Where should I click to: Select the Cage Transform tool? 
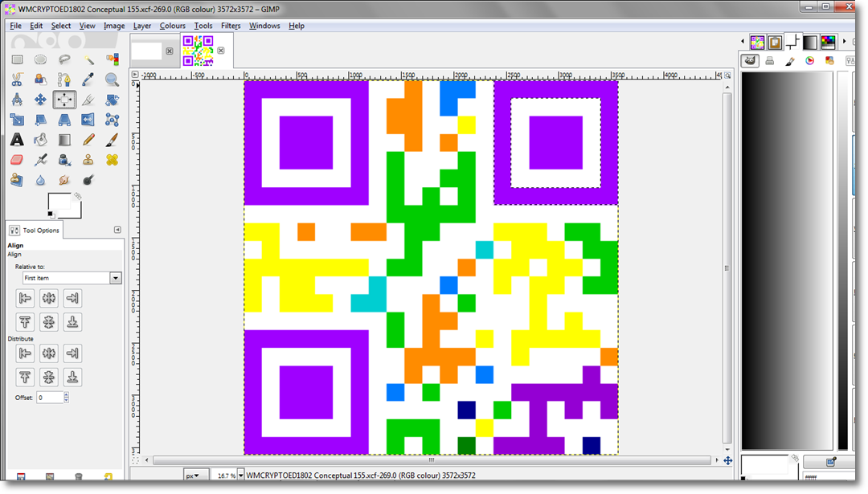pos(112,120)
